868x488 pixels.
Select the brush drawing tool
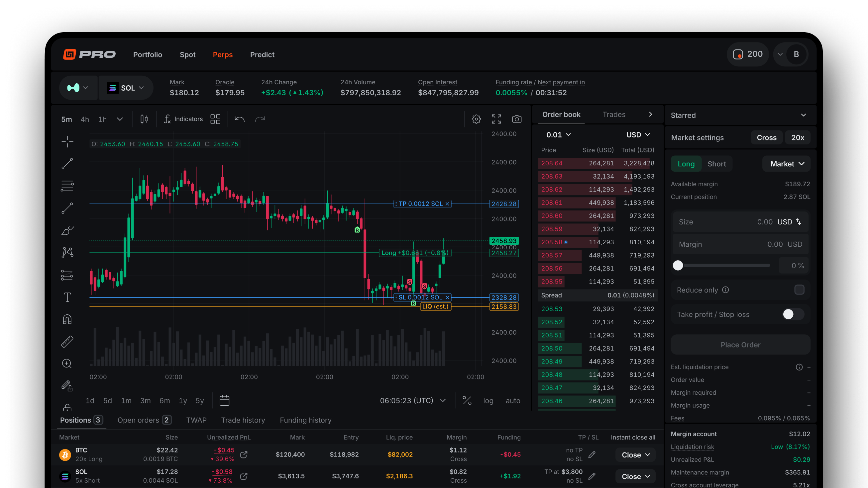point(67,230)
